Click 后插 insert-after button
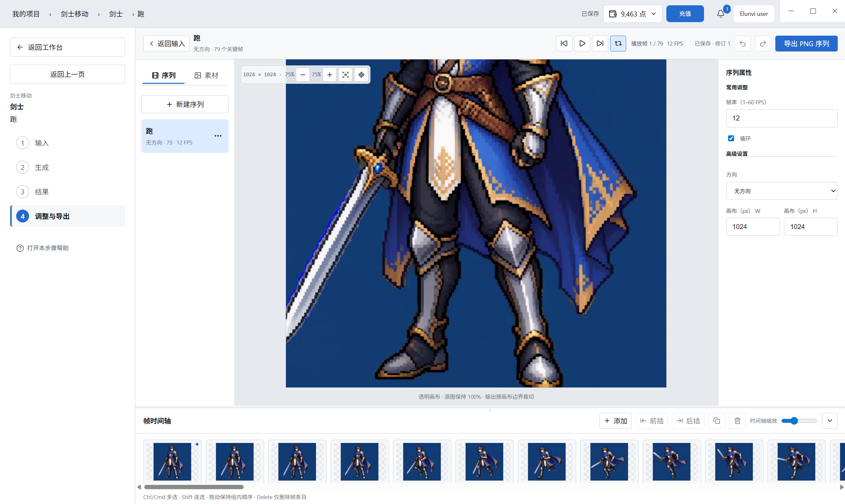The height and width of the screenshot is (504, 845). click(688, 421)
